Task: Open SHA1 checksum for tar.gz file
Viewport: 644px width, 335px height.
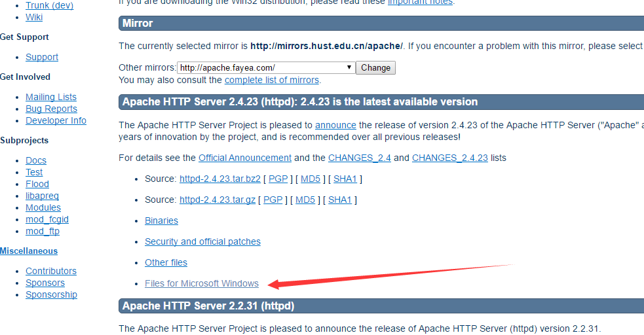Action: click(x=339, y=200)
